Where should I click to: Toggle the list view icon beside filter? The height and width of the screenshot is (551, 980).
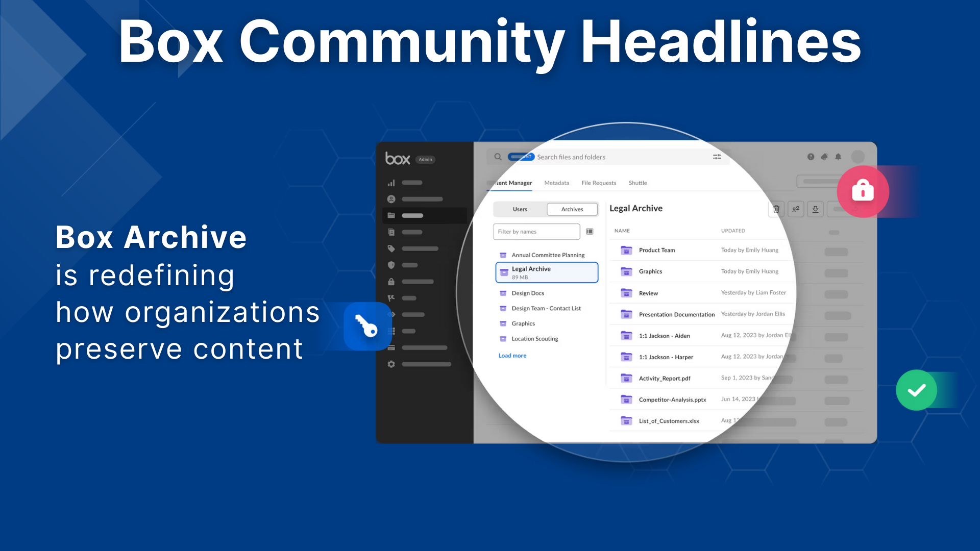pos(590,232)
